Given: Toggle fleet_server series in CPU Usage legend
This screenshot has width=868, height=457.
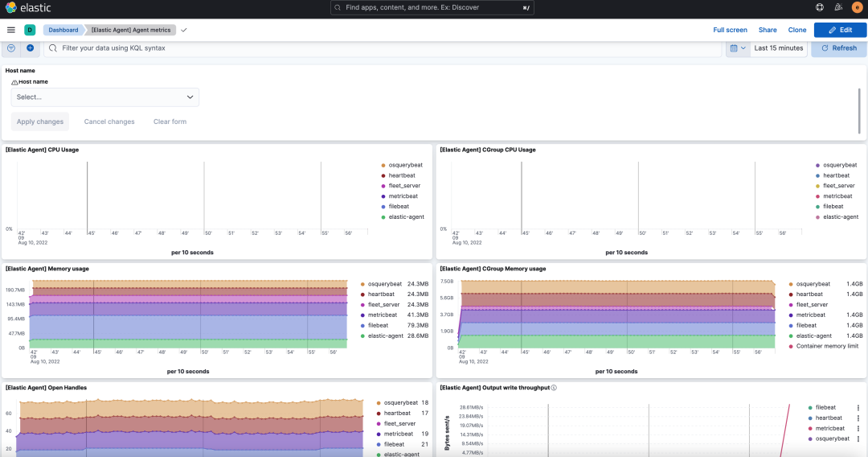Looking at the screenshot, I should tap(404, 186).
